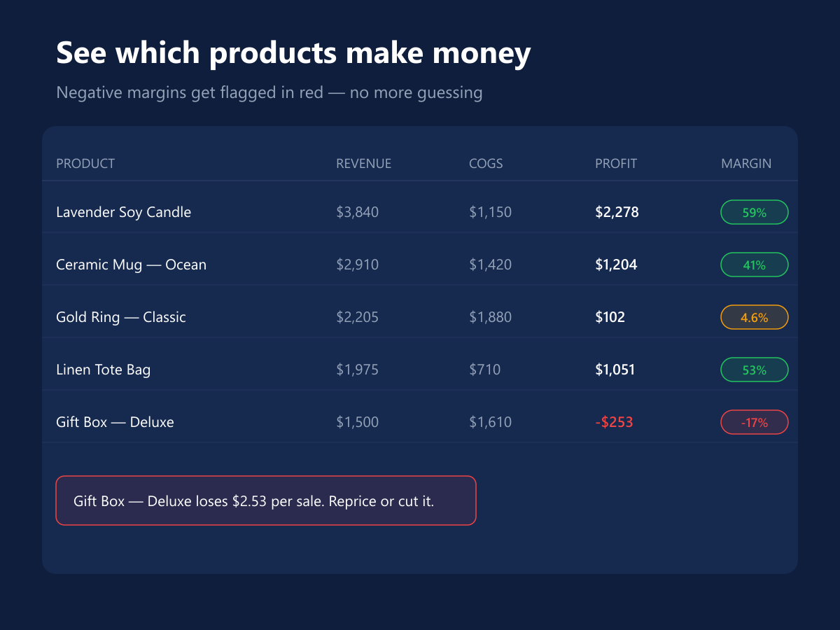Select Gift Box — Deluxe product name
Screen dimensions: 840x630
tap(115, 422)
